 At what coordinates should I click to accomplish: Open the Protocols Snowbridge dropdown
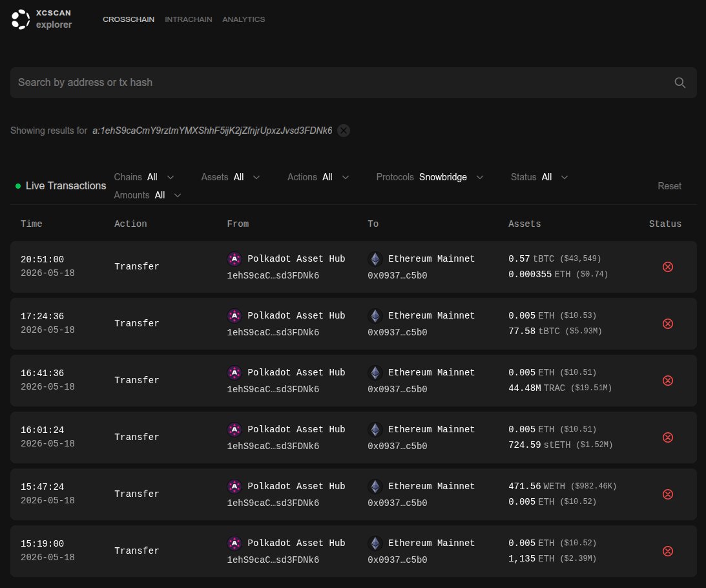(430, 177)
